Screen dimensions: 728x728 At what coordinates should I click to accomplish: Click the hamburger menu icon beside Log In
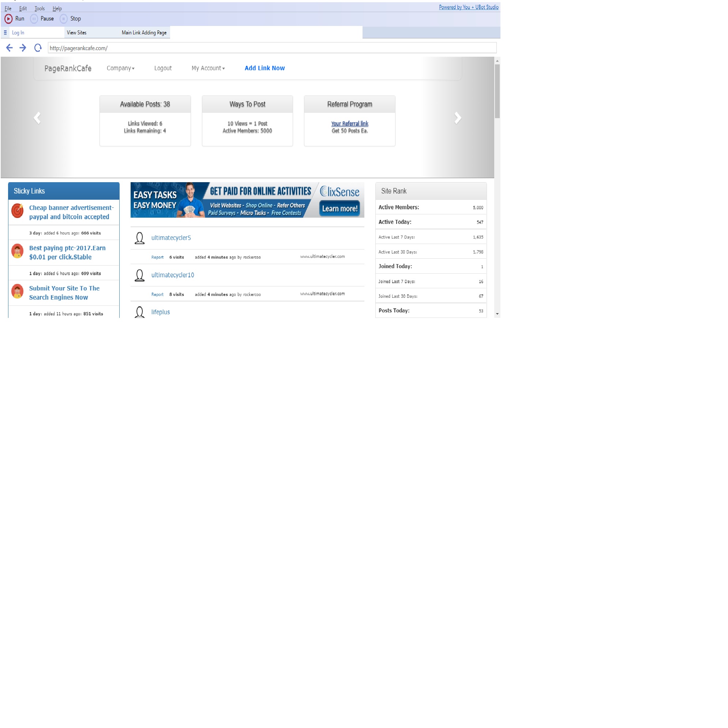(5, 33)
